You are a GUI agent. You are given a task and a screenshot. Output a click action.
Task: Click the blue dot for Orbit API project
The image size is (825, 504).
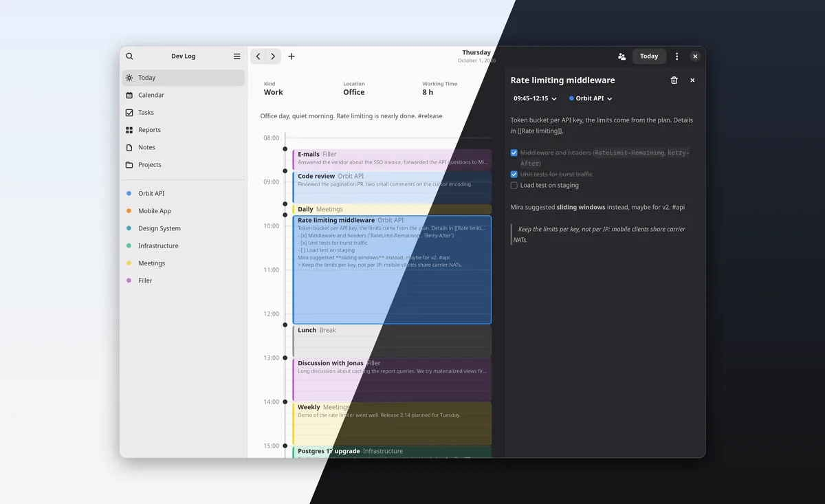pyautogui.click(x=129, y=194)
